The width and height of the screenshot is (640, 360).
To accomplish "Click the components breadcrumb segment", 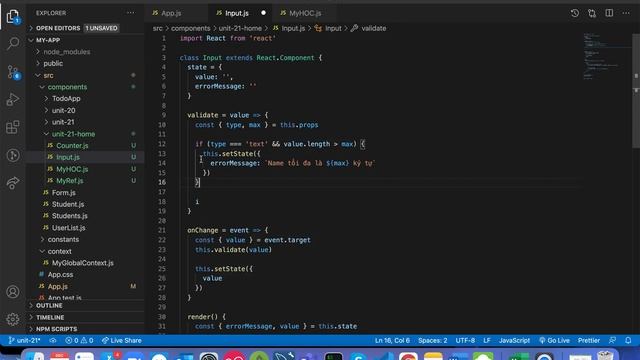I will coord(190,28).
